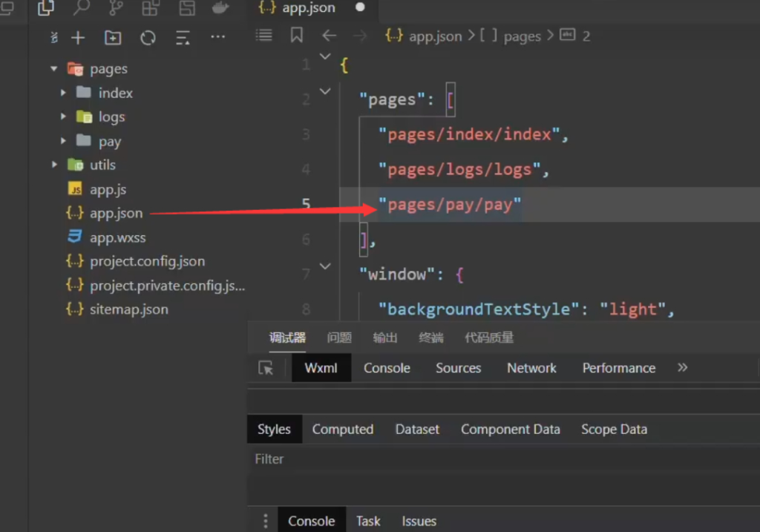Image resolution: width=760 pixels, height=532 pixels.
Task: Open the Source Control branch icon
Action: point(117,8)
